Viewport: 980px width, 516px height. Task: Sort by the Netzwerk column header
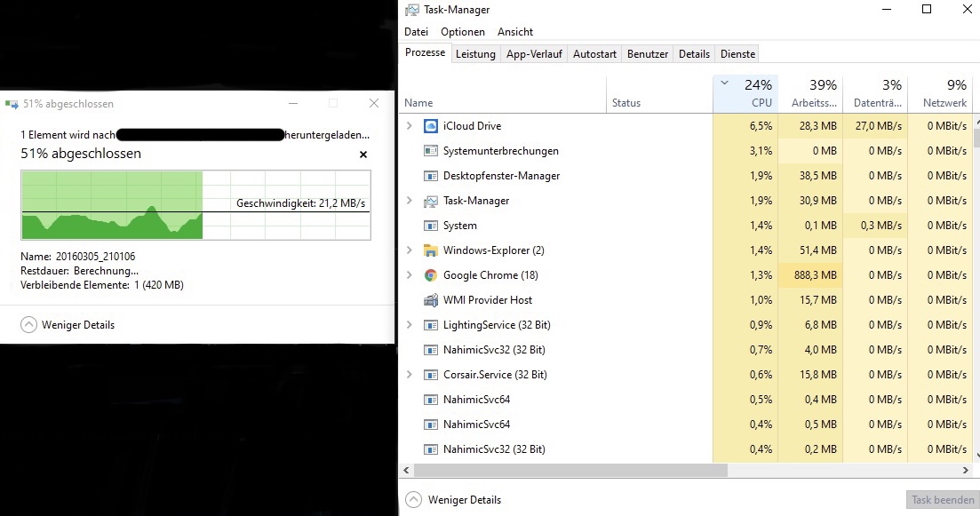tap(940, 94)
